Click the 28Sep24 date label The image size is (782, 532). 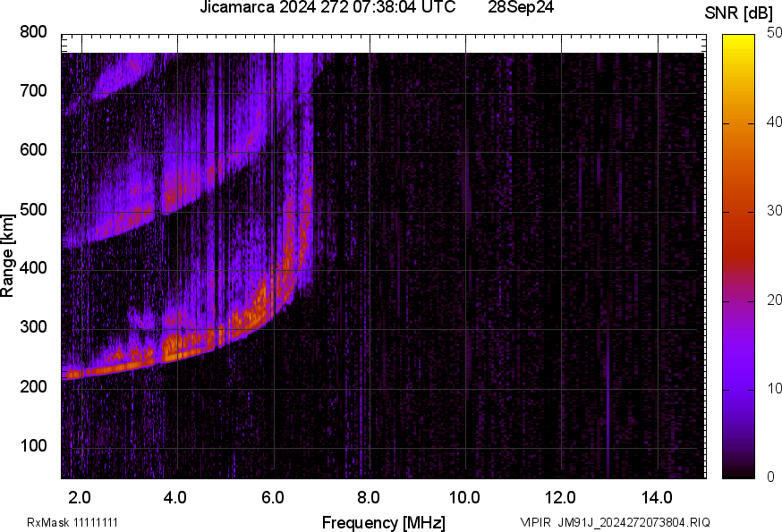pos(521,8)
